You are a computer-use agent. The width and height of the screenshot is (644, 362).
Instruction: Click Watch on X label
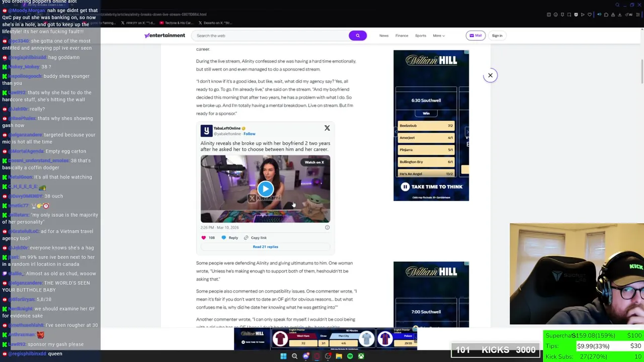click(x=314, y=162)
